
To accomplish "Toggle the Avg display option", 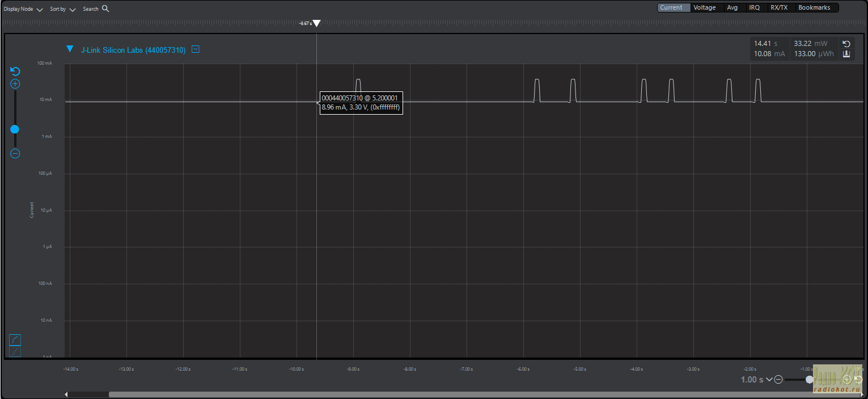I will pyautogui.click(x=732, y=7).
